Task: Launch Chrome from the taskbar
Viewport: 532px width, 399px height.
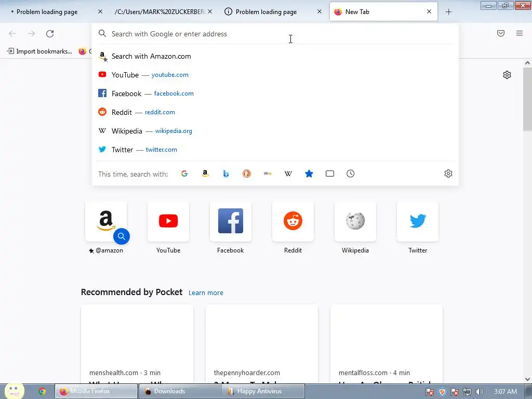Action: [42, 391]
